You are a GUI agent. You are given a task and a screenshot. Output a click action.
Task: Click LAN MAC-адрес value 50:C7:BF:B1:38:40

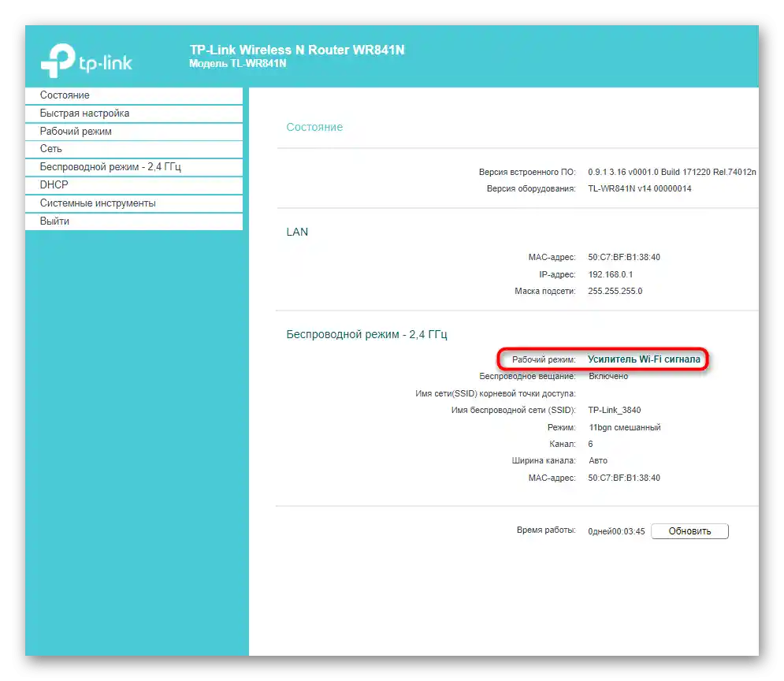tap(624, 257)
